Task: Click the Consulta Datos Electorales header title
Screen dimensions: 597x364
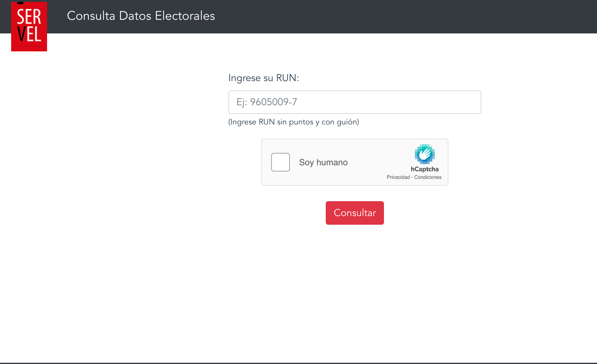Action: (141, 16)
